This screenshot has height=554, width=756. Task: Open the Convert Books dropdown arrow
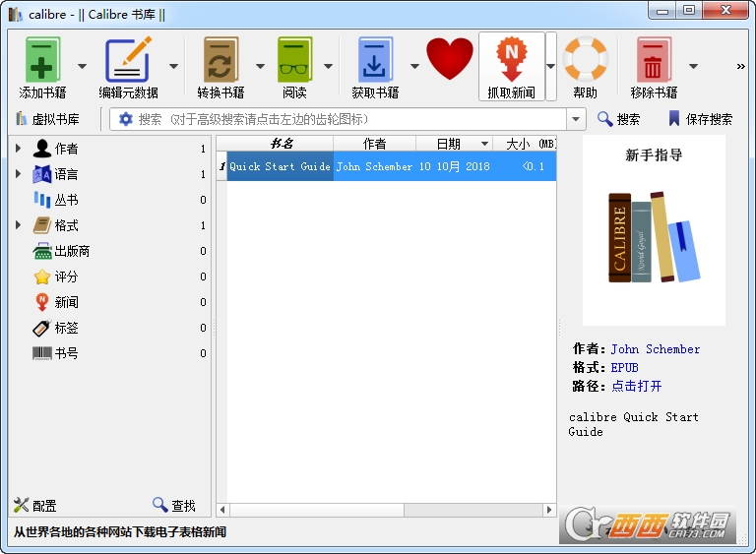pyautogui.click(x=260, y=66)
